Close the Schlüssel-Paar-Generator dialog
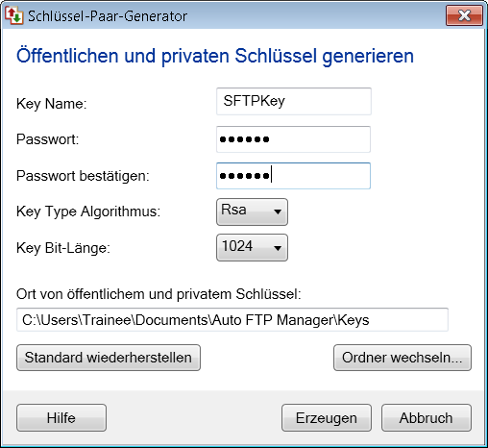 464,15
